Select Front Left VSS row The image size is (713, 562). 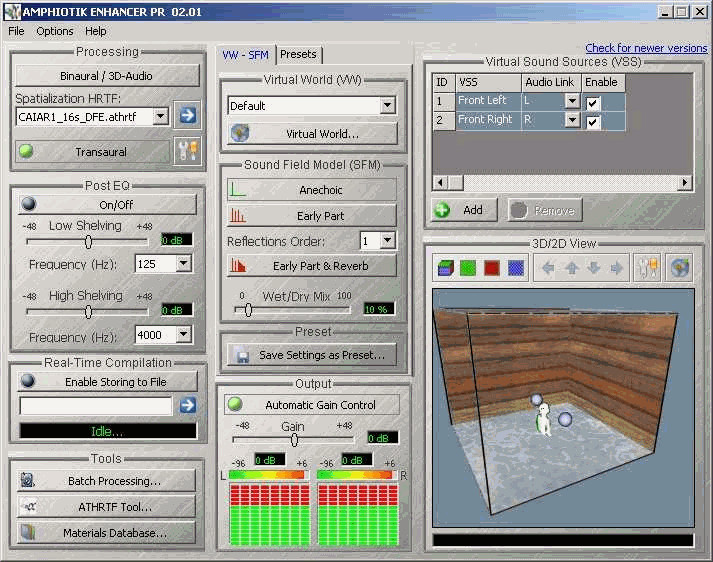[x=529, y=100]
